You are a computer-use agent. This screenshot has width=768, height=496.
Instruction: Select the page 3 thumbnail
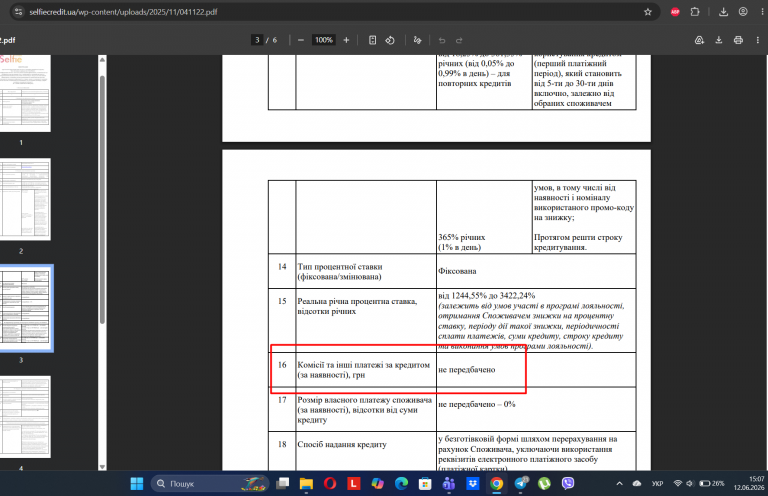click(x=24, y=308)
